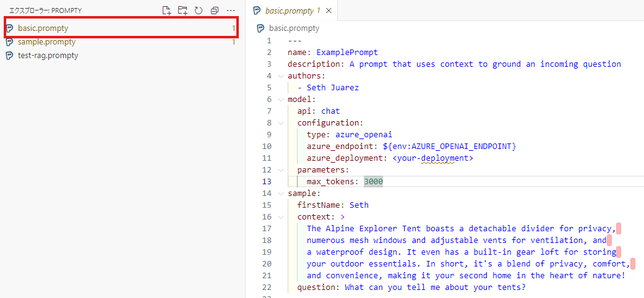Refresh the Explorer file list

pyautogui.click(x=199, y=11)
